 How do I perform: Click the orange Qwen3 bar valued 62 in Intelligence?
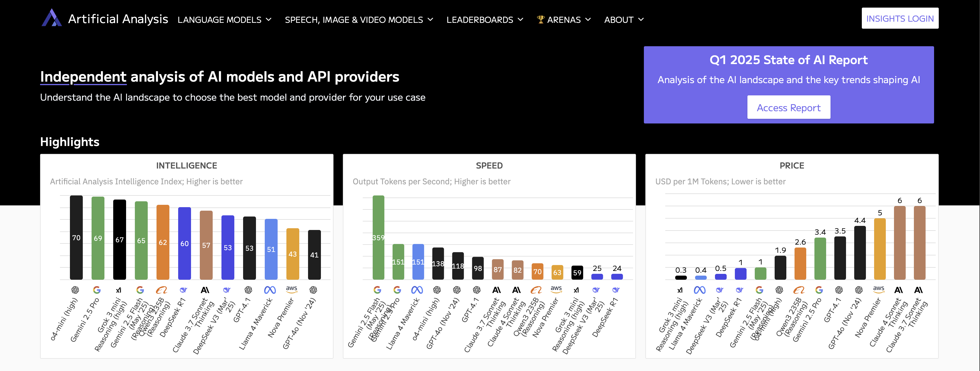click(x=163, y=242)
